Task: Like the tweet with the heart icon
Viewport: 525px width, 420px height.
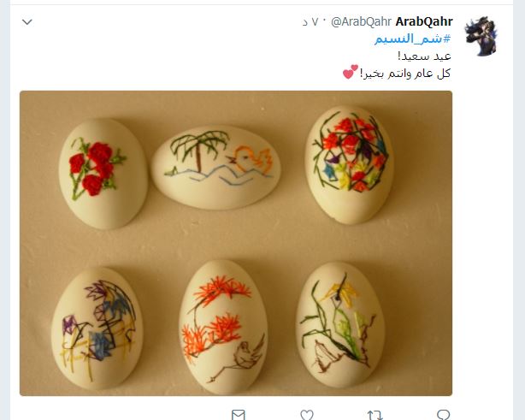Action: click(307, 415)
